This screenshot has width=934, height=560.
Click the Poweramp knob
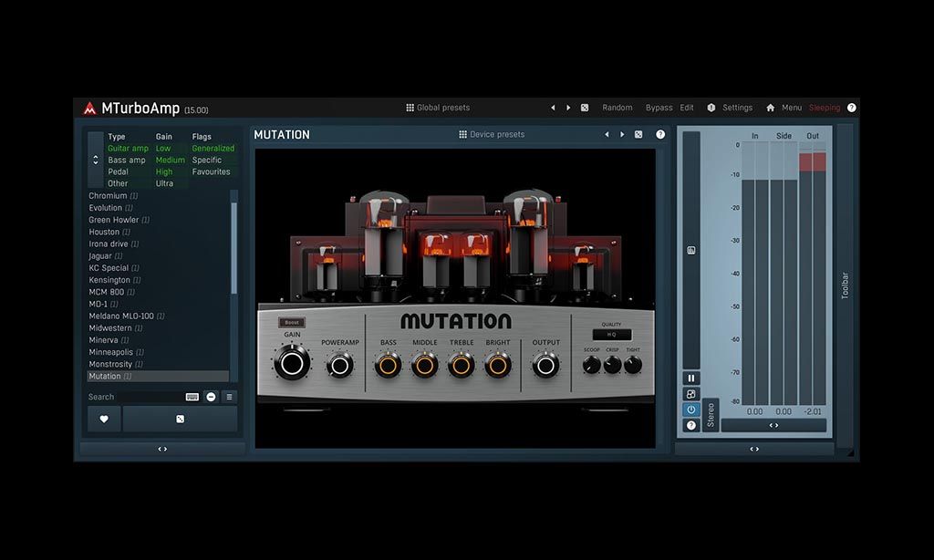tap(339, 365)
